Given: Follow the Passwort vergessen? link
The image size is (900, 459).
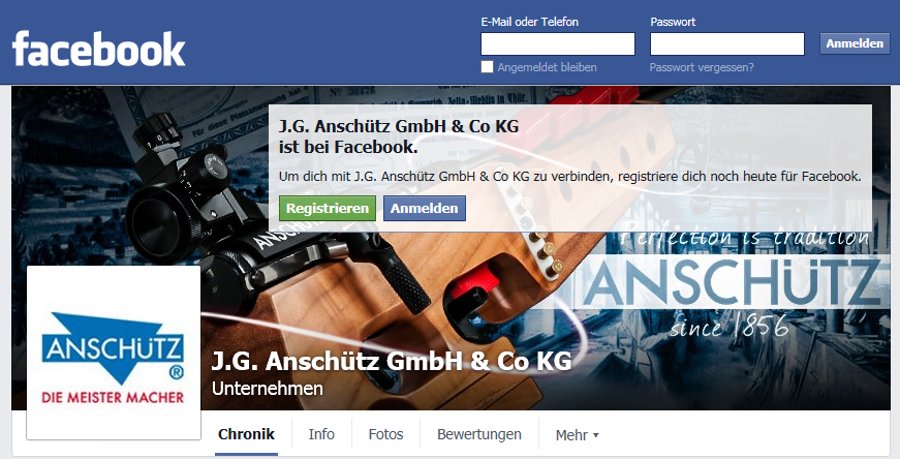Looking at the screenshot, I should (x=701, y=68).
